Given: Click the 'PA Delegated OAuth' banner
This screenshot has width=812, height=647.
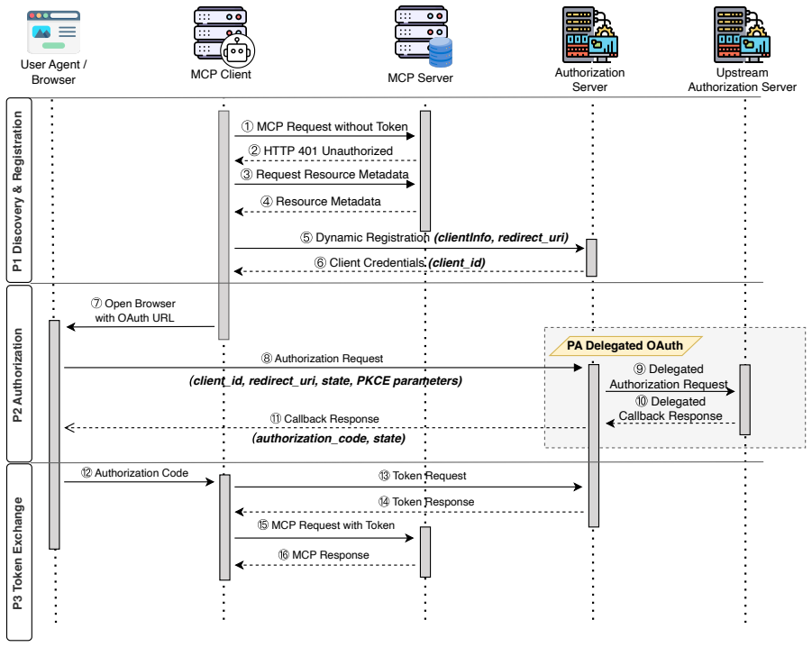Looking at the screenshot, I should click(625, 346).
